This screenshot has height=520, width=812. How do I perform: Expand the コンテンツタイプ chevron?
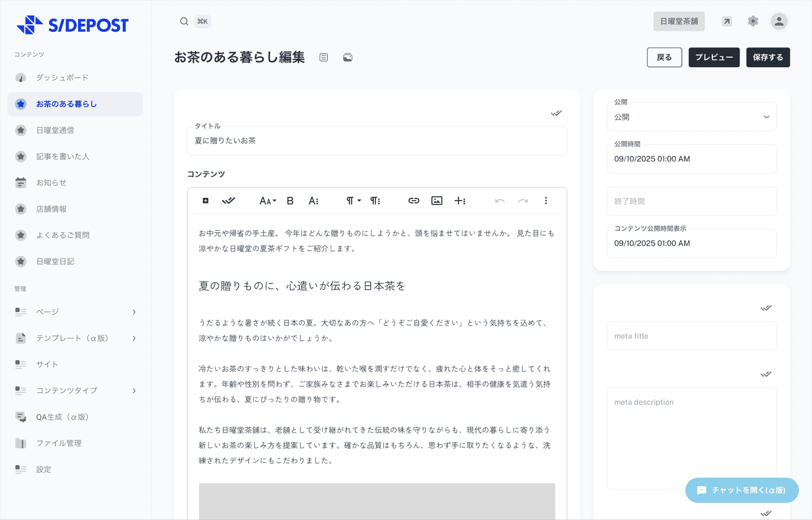click(x=134, y=391)
